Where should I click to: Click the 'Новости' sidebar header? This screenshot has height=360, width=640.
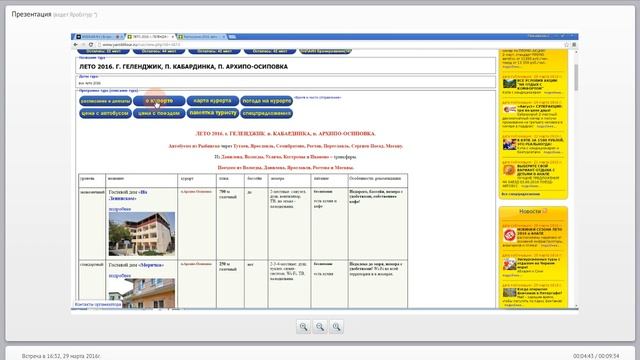[530, 211]
